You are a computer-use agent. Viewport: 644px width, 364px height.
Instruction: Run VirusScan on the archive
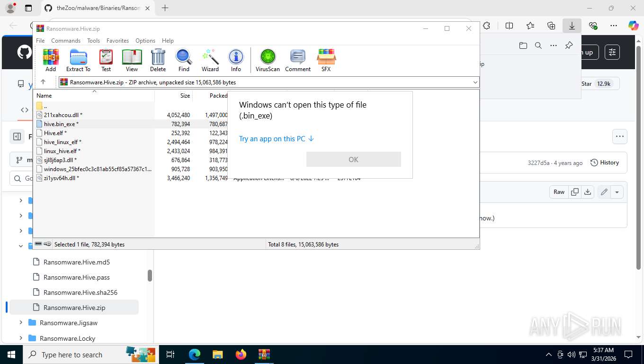[x=268, y=60]
